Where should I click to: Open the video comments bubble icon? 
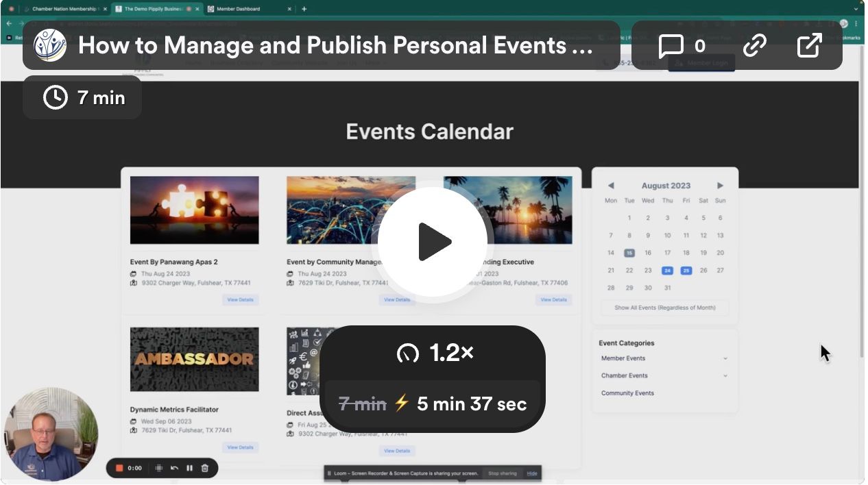pyautogui.click(x=671, y=46)
